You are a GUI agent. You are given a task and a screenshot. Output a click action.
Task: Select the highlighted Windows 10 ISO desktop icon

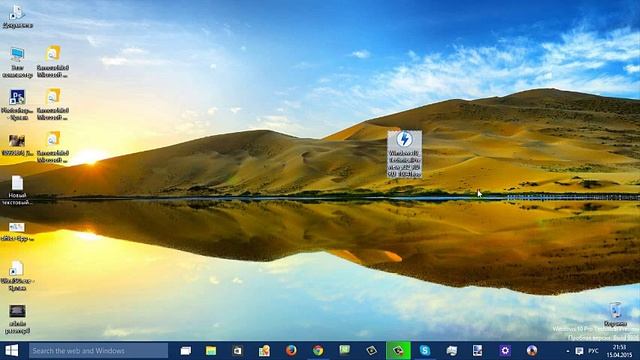tap(404, 154)
